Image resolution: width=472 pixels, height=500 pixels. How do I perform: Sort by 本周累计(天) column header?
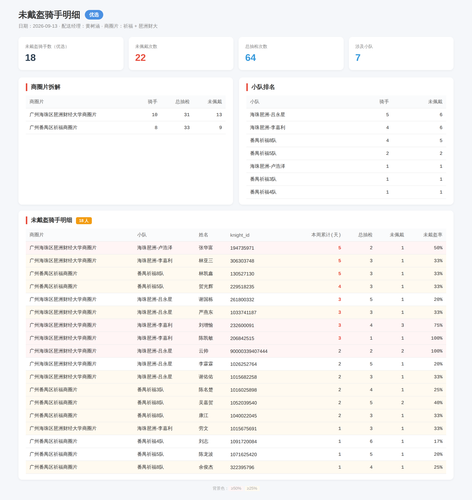326,235
